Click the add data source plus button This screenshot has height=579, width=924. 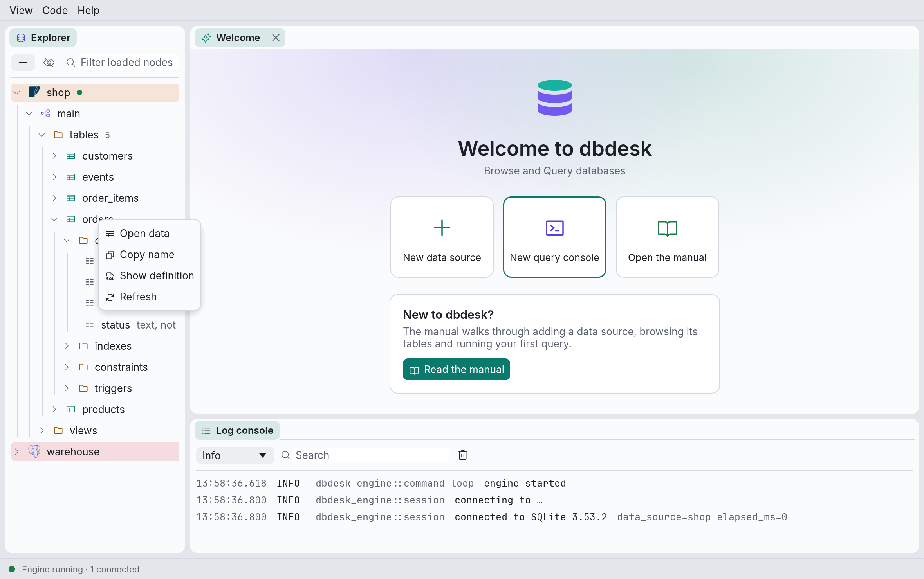point(23,63)
